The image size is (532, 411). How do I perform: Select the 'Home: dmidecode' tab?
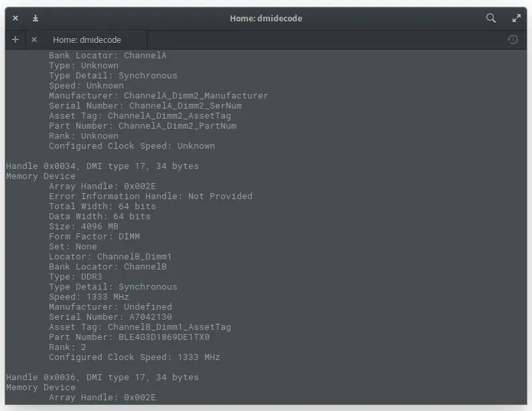[x=87, y=40]
